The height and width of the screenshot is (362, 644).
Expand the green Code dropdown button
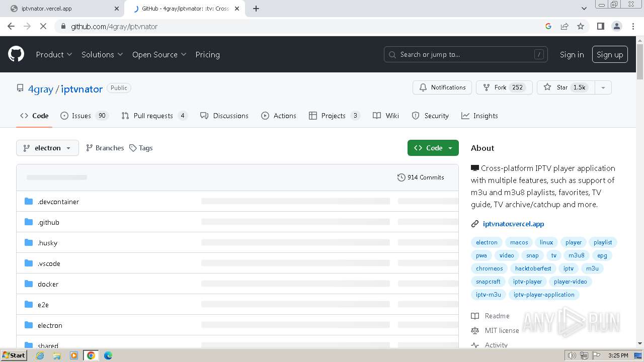click(433, 148)
